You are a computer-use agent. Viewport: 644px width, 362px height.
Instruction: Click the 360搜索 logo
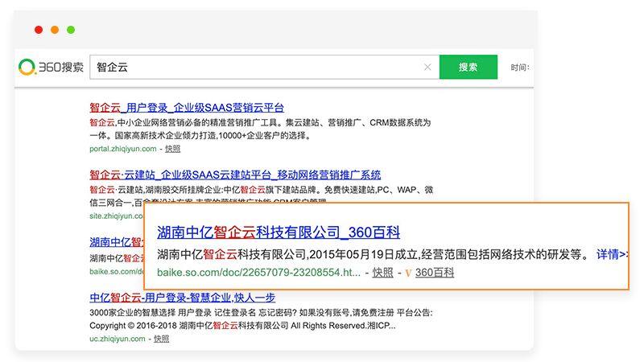click(51, 67)
